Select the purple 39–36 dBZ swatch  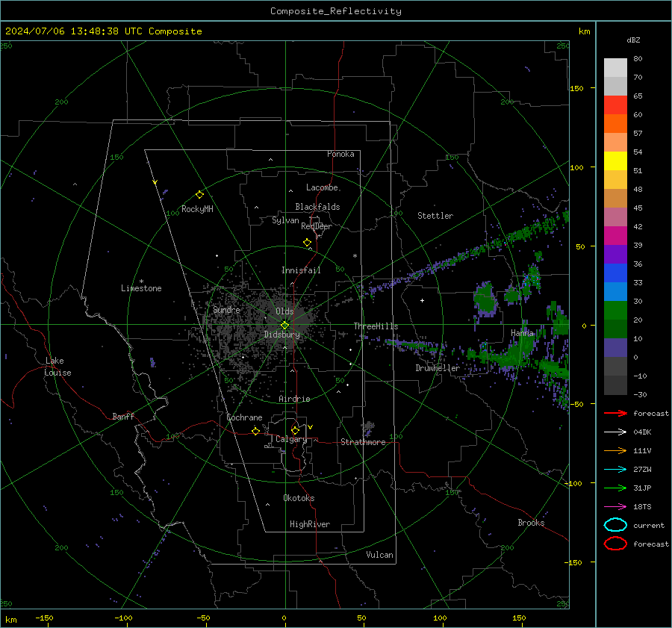point(615,254)
